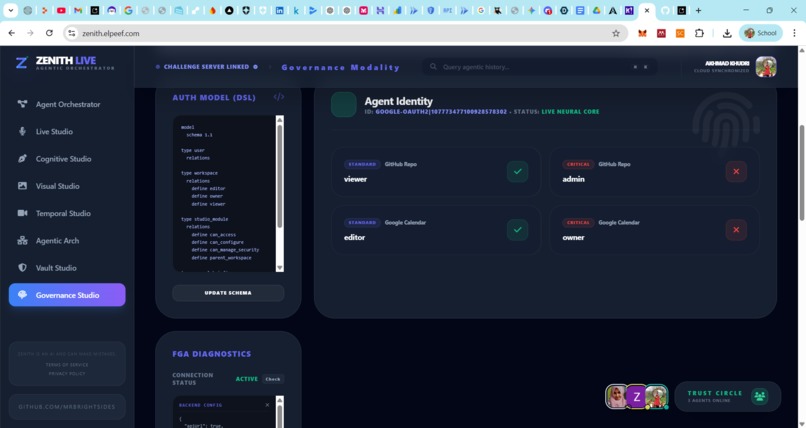Screen dimensions: 806x428
Task: Open Agentic Arch in the sidebar
Action: click(x=67, y=240)
